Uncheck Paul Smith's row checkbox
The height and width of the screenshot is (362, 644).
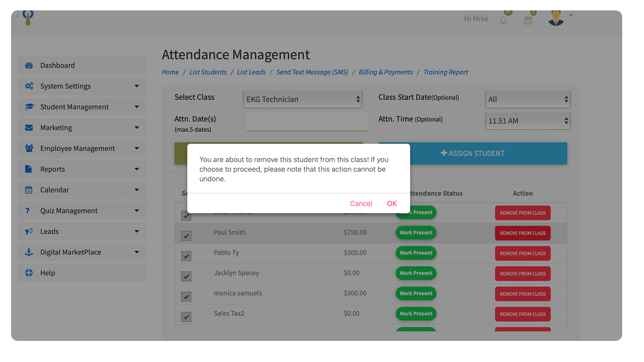pyautogui.click(x=186, y=236)
